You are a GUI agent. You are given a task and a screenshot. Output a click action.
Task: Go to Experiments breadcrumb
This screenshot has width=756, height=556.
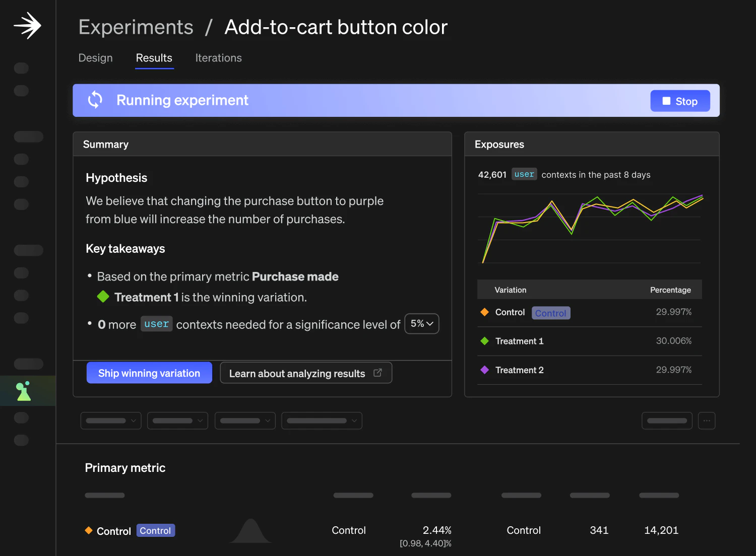pyautogui.click(x=136, y=27)
